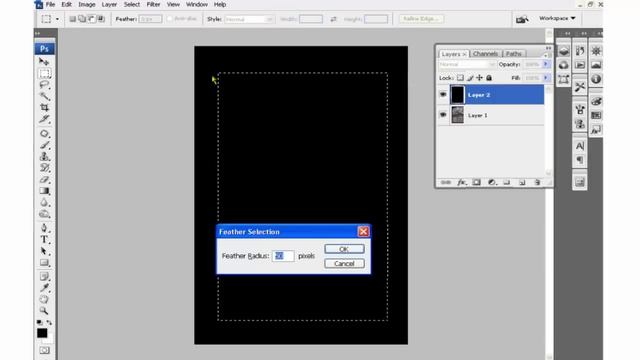Click the Refine Edge button
This screenshot has width=640, height=360.
tap(421, 19)
